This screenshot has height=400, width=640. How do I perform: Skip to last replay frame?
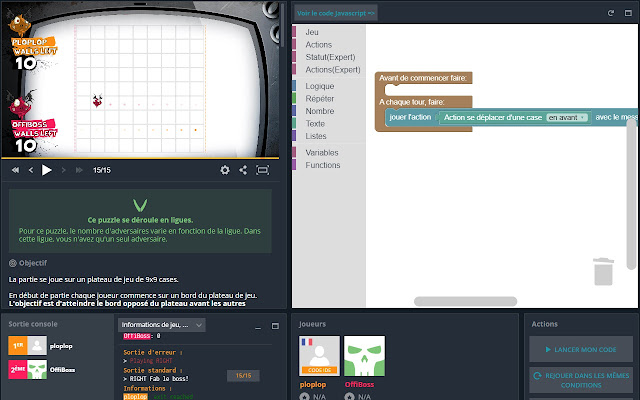pyautogui.click(x=79, y=170)
